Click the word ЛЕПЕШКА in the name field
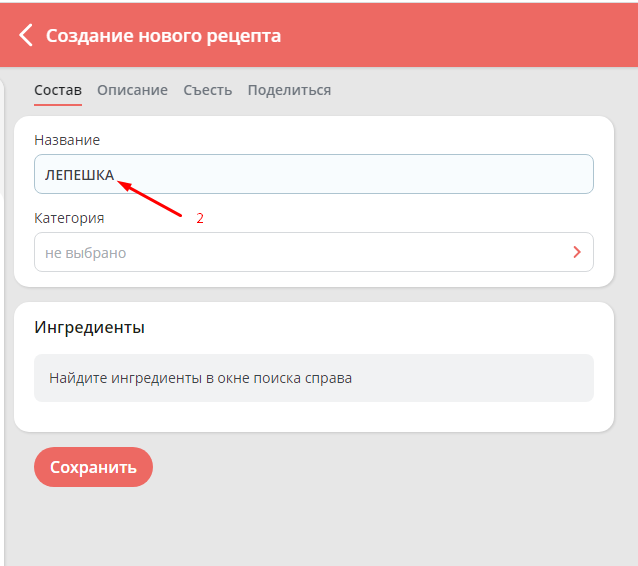The width and height of the screenshot is (638, 566). (79, 174)
